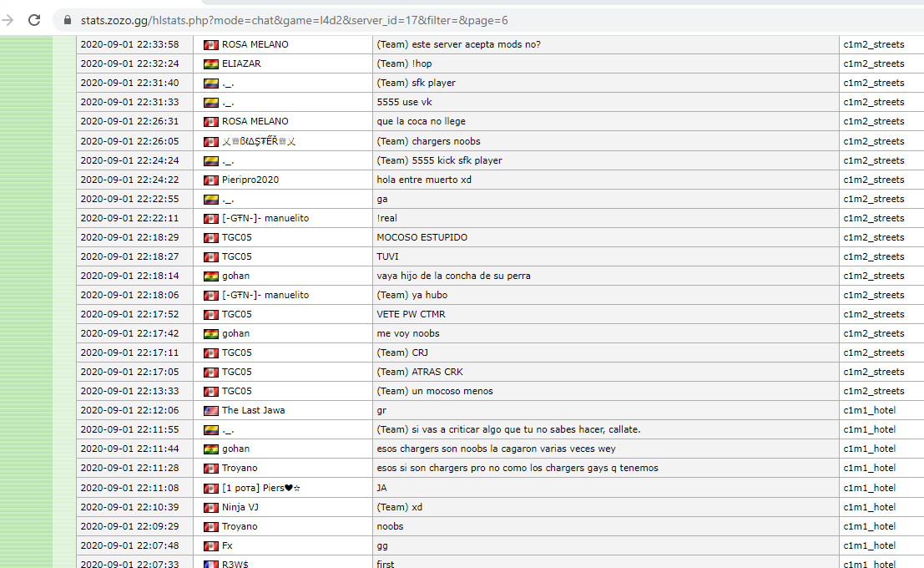The width and height of the screenshot is (924, 568).
Task: Click the browser reload page icon
Action: [34, 20]
